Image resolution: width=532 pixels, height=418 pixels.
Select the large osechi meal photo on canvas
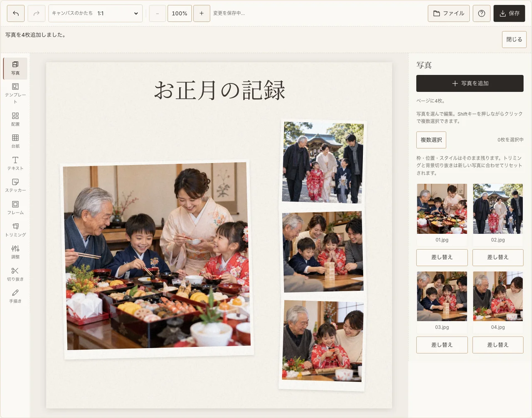157,260
